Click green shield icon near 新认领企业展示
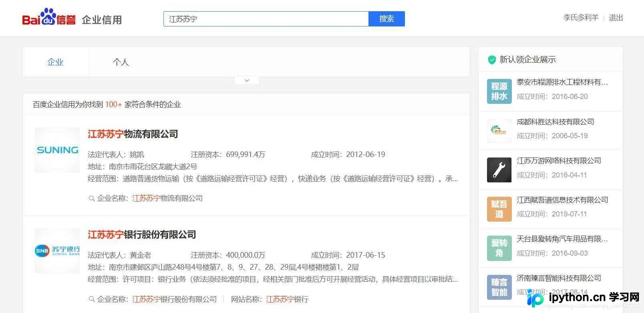Image resolution: width=644 pixels, height=313 pixels. point(492,60)
